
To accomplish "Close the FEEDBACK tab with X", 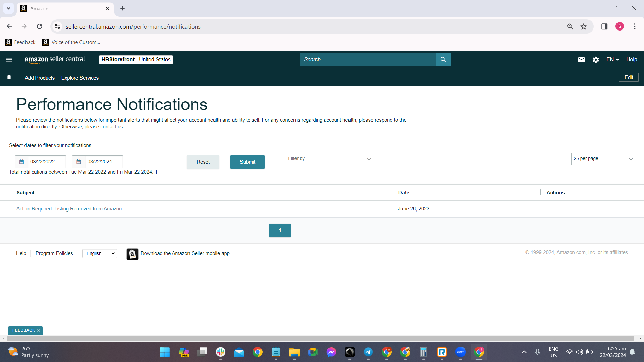I will pos(39,331).
